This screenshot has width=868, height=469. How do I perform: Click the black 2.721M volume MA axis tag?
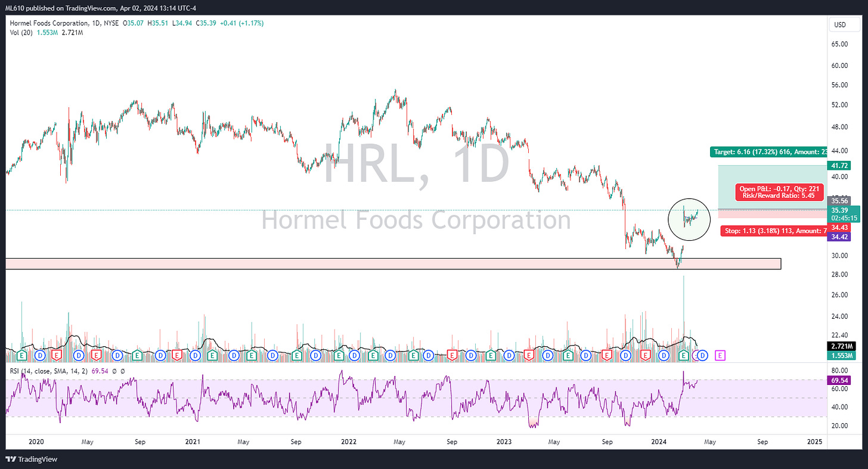point(842,346)
